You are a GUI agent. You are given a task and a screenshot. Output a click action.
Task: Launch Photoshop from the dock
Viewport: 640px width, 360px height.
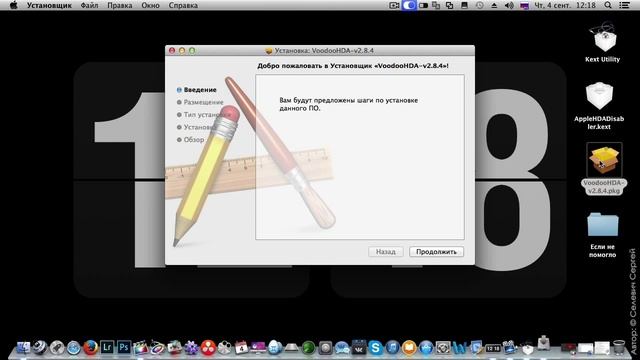click(x=124, y=347)
